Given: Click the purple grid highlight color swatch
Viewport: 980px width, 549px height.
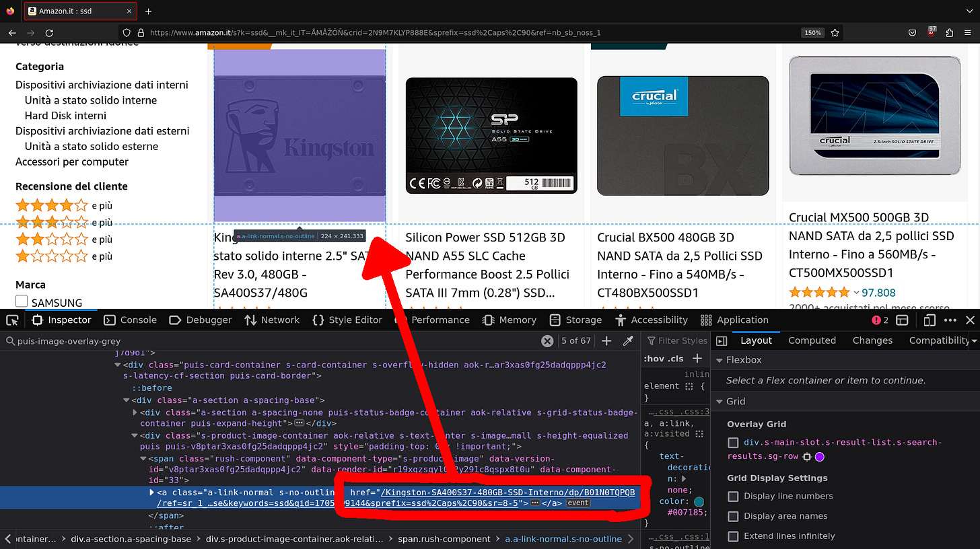Looking at the screenshot, I should click(819, 457).
